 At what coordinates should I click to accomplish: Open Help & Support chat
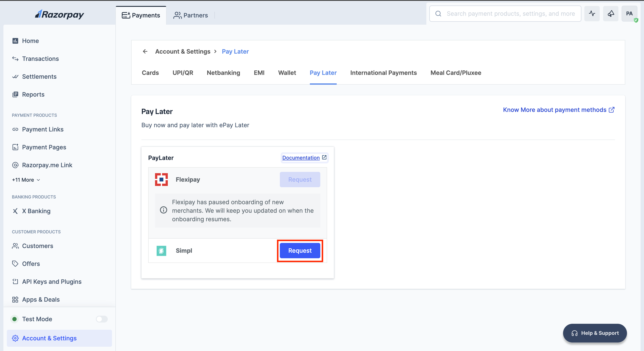[595, 333]
